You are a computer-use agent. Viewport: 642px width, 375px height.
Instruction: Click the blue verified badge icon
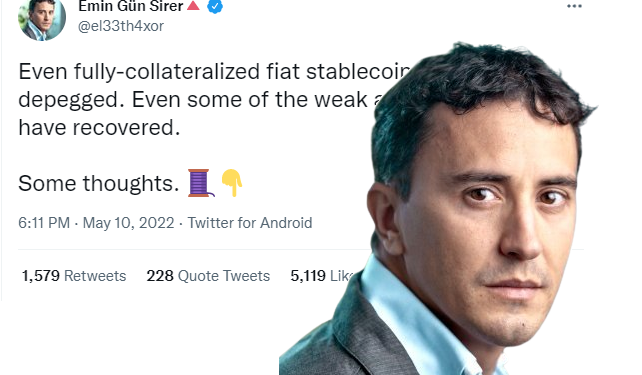tap(215, 6)
